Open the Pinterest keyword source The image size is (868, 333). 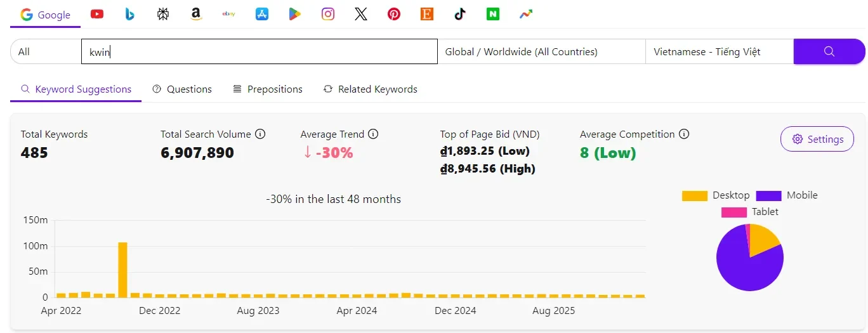coord(394,14)
